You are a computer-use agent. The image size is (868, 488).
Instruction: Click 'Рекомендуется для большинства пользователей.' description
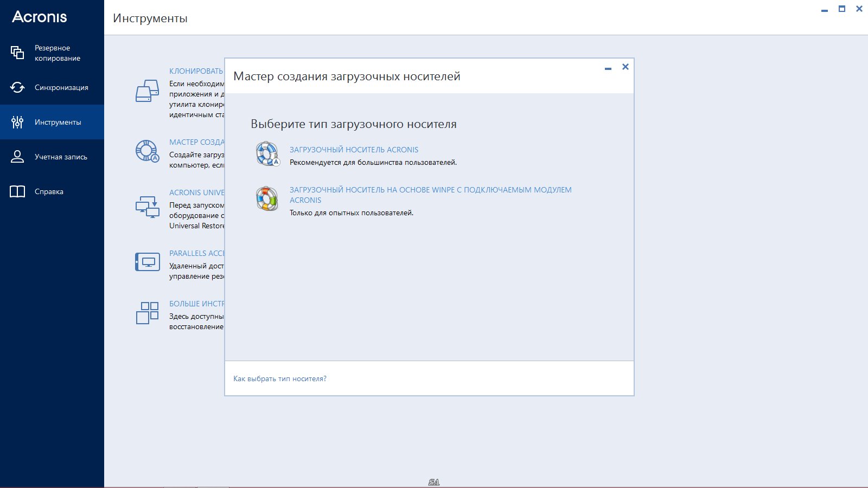point(373,162)
